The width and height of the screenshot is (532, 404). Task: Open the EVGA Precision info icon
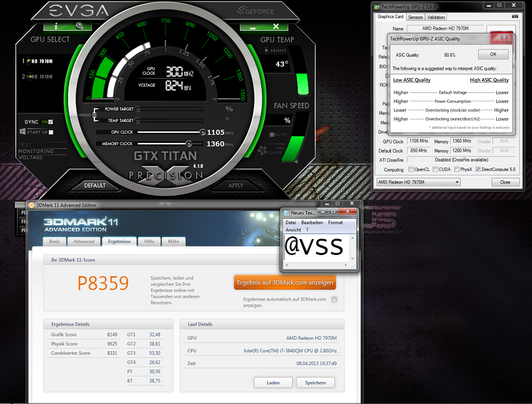(x=56, y=26)
